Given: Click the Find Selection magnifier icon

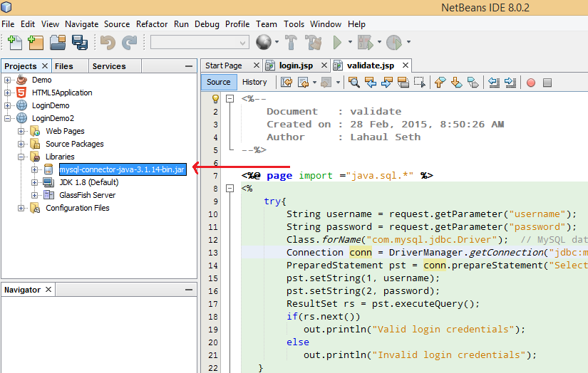Looking at the screenshot, I should 354,83.
